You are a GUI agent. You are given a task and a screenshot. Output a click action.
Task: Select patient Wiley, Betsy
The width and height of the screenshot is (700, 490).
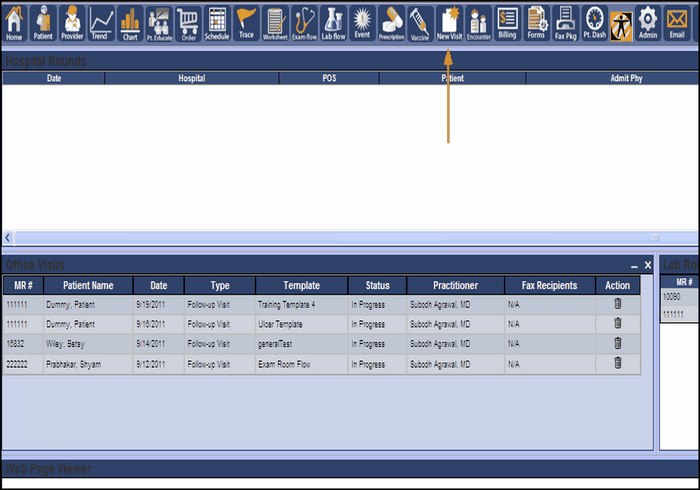click(88, 344)
